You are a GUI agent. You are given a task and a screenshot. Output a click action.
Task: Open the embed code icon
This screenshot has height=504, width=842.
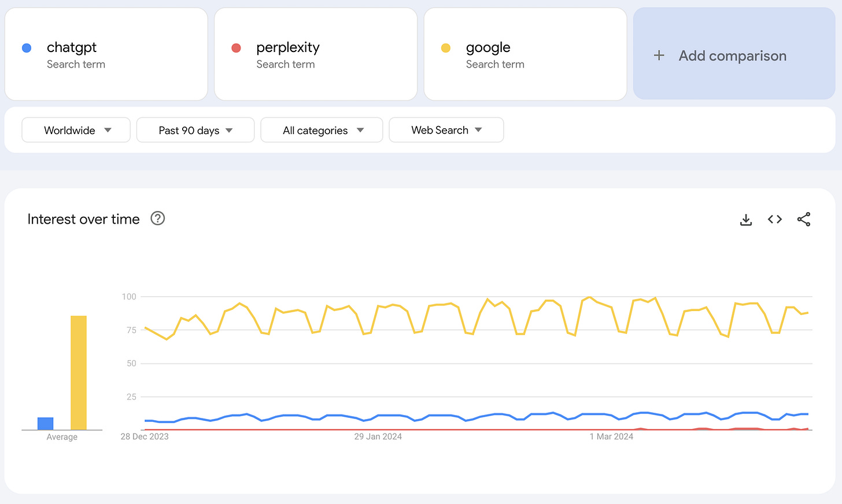775,219
